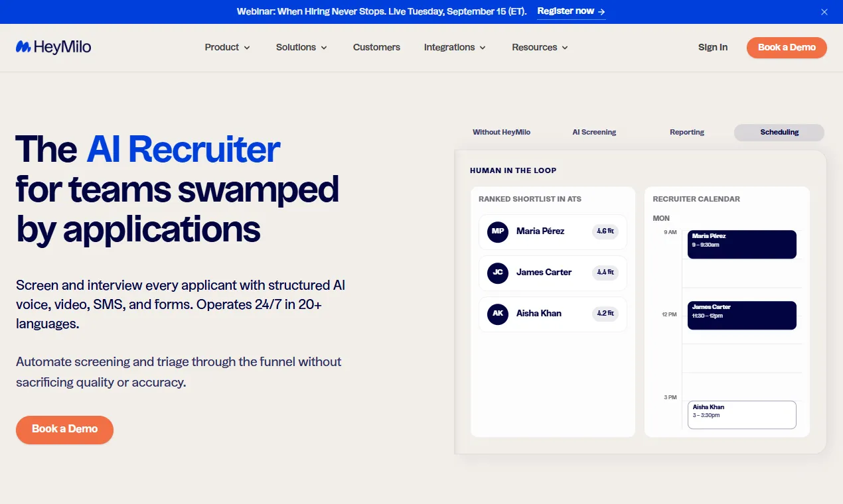Click the 4.2 fit badge

[605, 314]
